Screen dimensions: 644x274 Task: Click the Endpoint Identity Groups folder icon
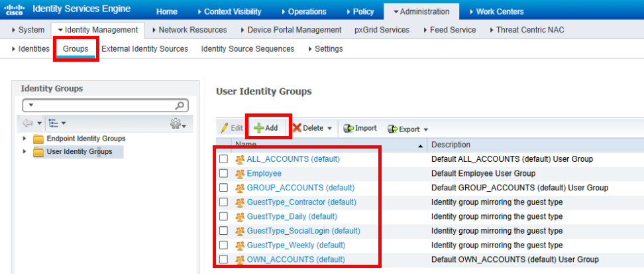tap(39, 139)
